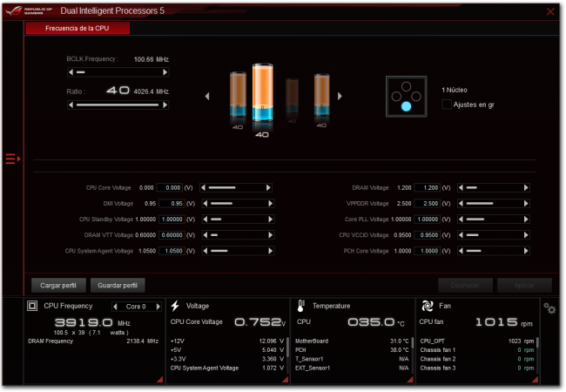This screenshot has width=566, height=392.
Task: Close the Dual Intelligent Processors 5 window
Action: click(x=550, y=11)
